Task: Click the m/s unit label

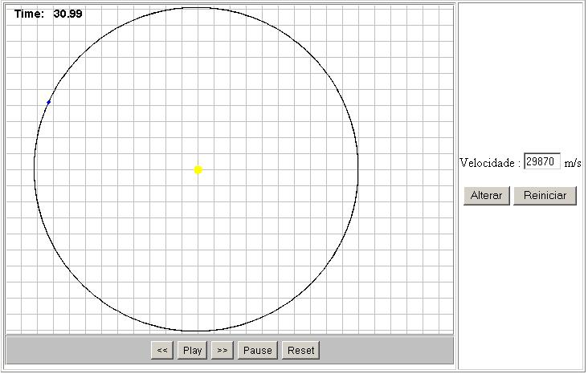Action: tap(573, 163)
